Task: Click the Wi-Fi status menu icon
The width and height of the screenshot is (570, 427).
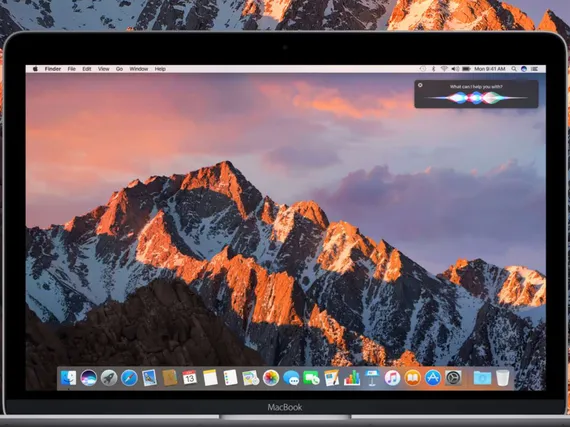Action: click(444, 69)
